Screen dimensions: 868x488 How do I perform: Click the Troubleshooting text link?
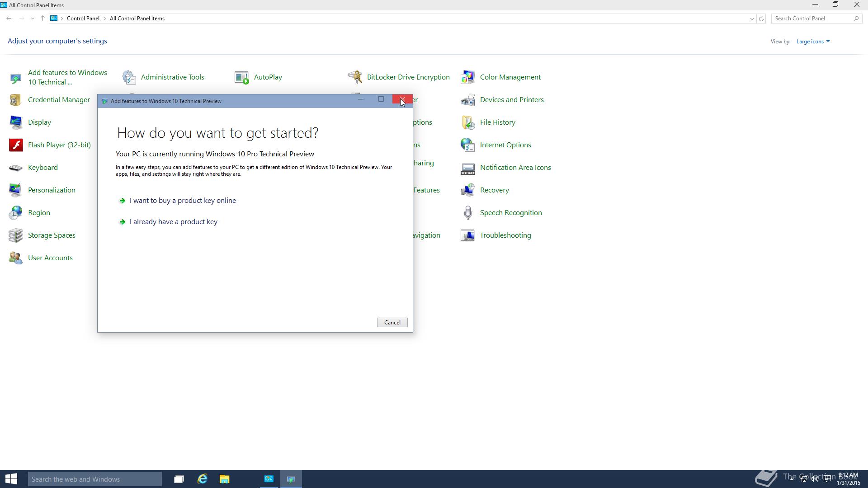[505, 235]
